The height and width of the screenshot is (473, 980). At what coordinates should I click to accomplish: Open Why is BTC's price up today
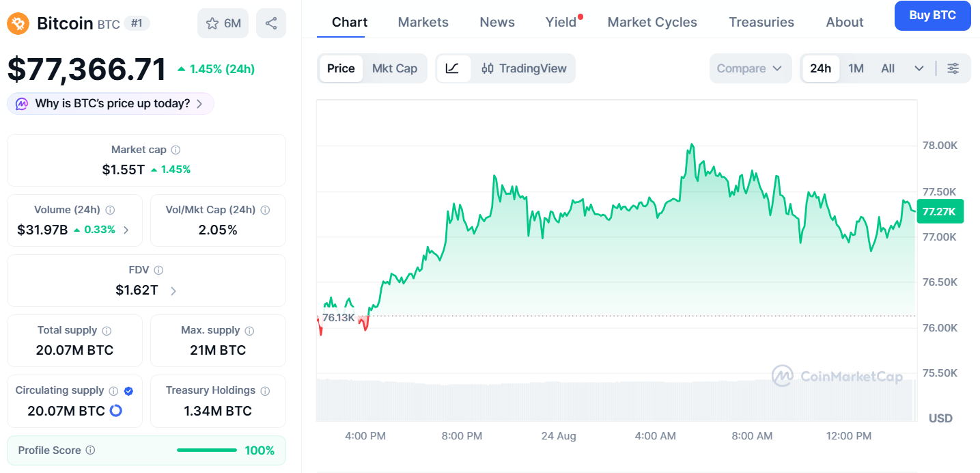pos(111,104)
